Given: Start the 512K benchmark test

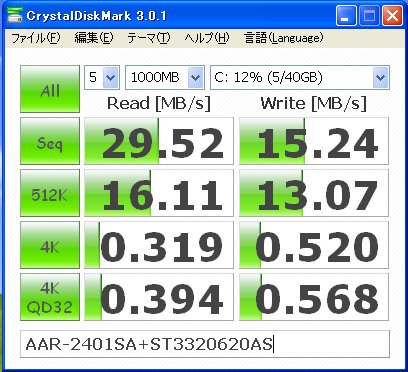Looking at the screenshot, I should [50, 193].
